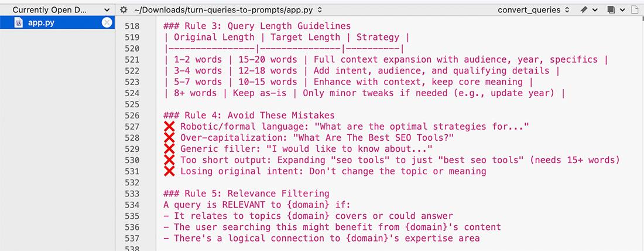This screenshot has height=251, width=644.
Task: Open the text options gear menu
Action: (123, 10)
